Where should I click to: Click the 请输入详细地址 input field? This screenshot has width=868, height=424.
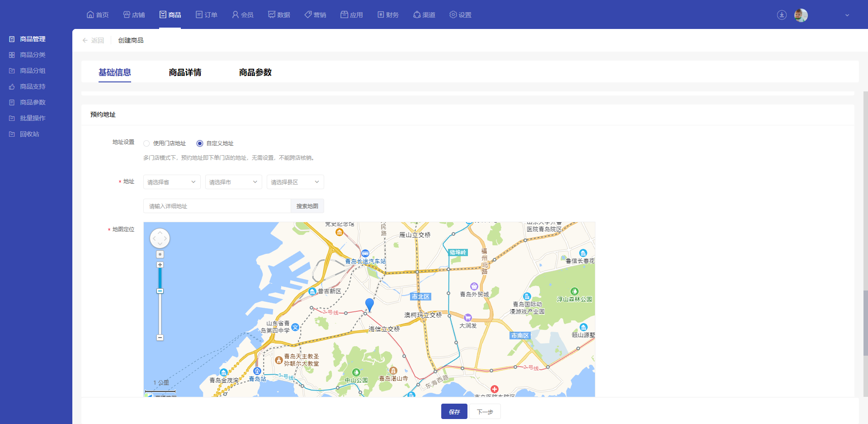tap(217, 206)
